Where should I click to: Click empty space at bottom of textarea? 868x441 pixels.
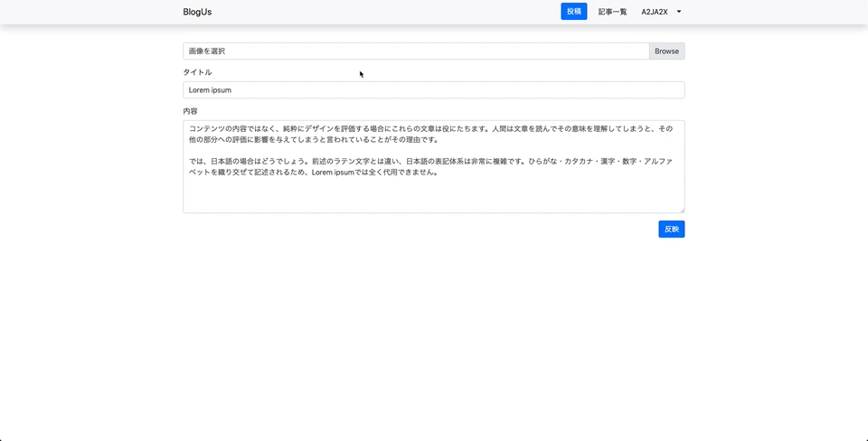433,199
